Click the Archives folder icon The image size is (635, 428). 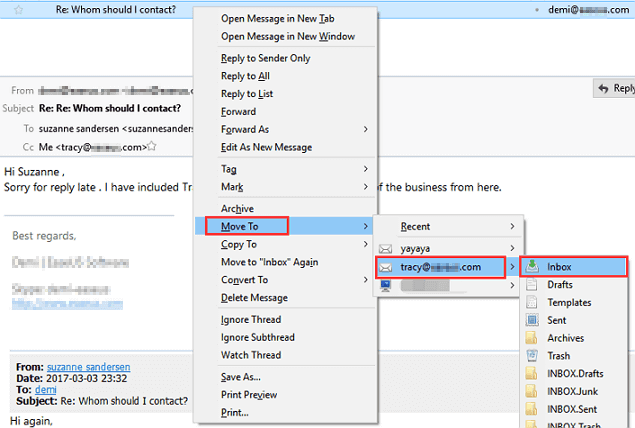pyautogui.click(x=530, y=339)
